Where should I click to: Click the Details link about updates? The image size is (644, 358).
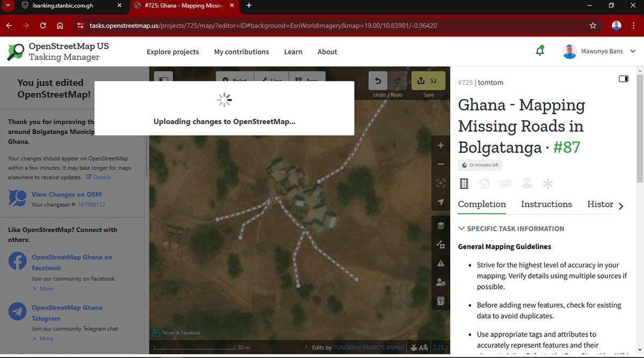click(x=98, y=177)
